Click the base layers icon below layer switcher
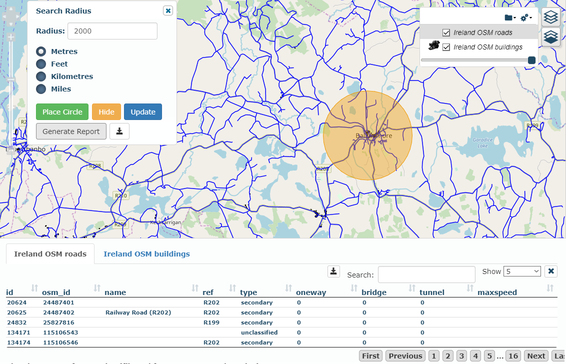The height and width of the screenshot is (364, 566). tap(551, 37)
